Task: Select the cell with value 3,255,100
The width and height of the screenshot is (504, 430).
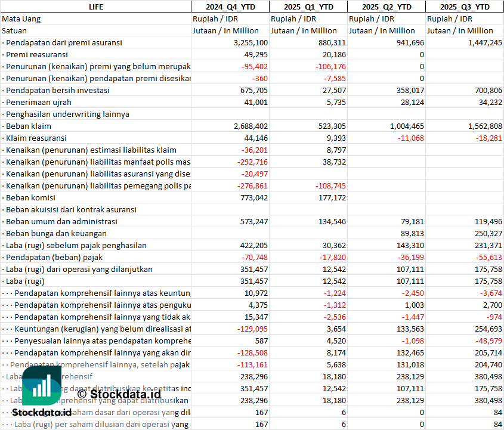Action: pos(230,42)
